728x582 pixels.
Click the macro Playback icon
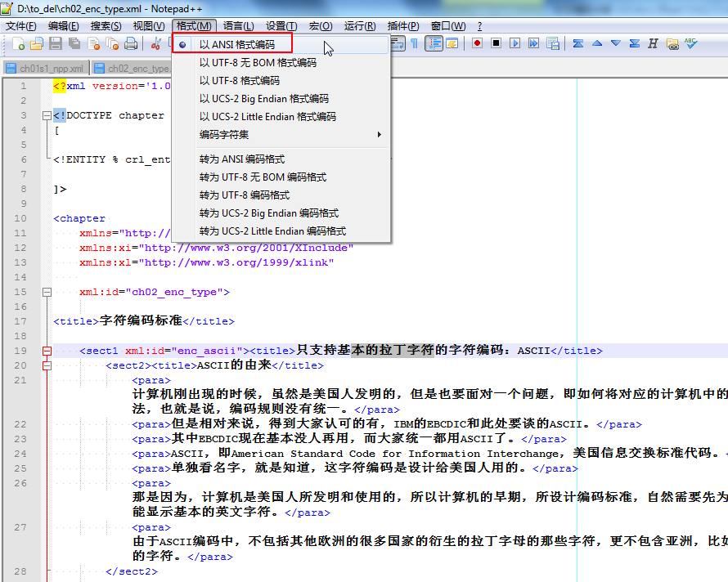click(515, 44)
